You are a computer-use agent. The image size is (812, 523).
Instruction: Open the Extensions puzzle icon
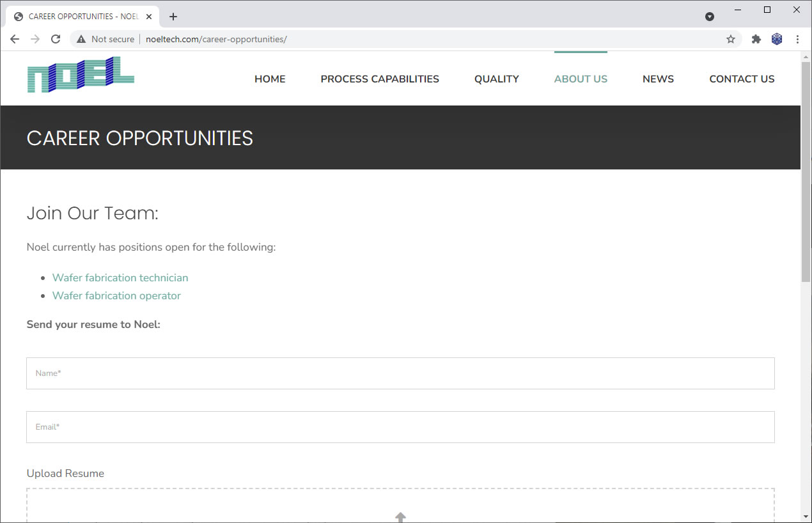[x=756, y=39]
